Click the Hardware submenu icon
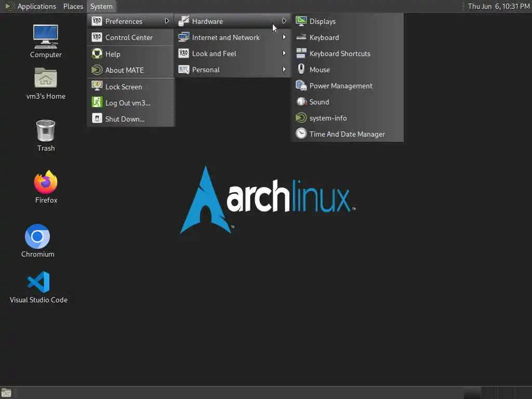Screen dimensions: 532x399 click(x=183, y=21)
